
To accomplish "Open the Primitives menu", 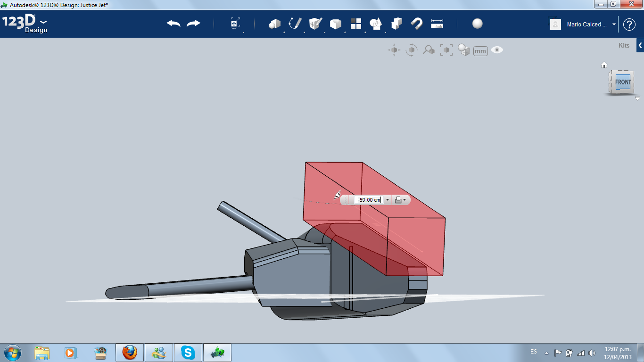I will coord(275,24).
